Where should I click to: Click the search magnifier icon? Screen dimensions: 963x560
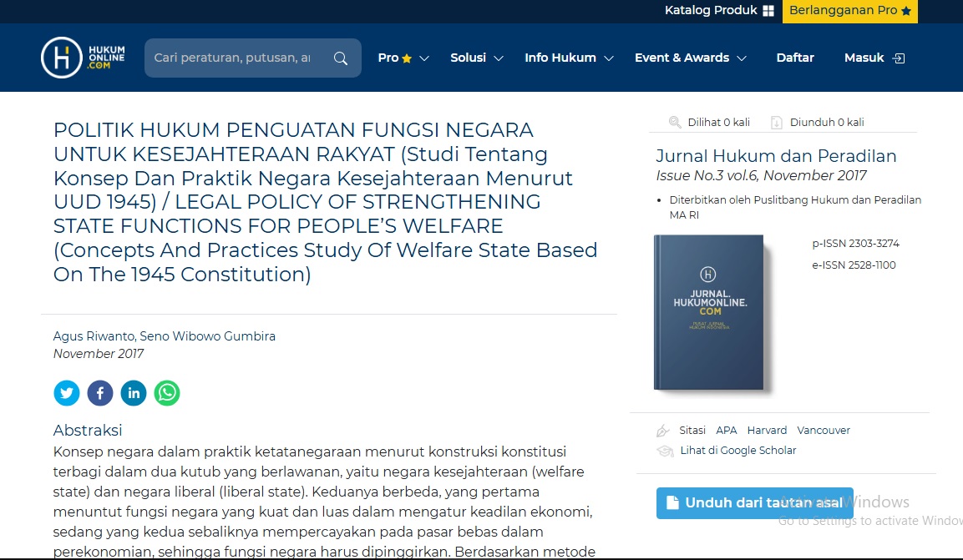(x=341, y=58)
